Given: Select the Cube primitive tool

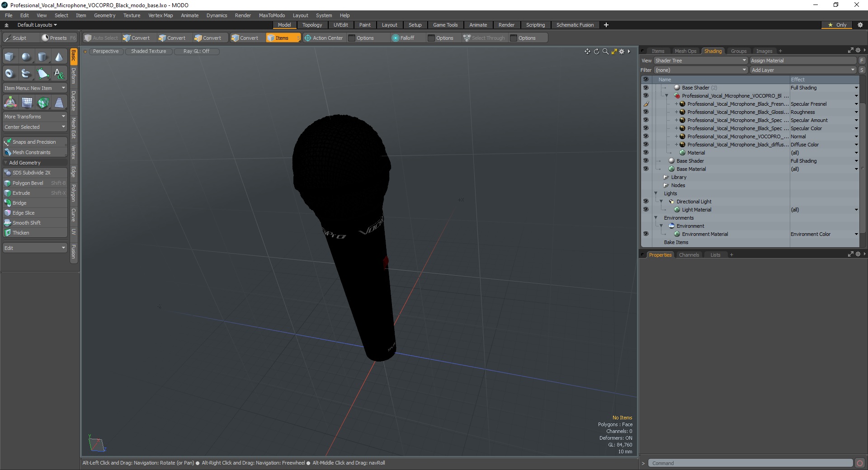Looking at the screenshot, I should click(x=10, y=57).
